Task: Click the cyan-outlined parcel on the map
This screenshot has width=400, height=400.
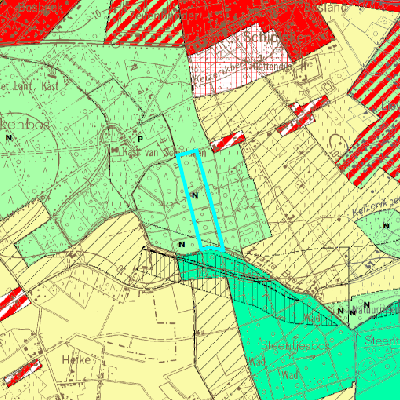Action: (x=200, y=200)
